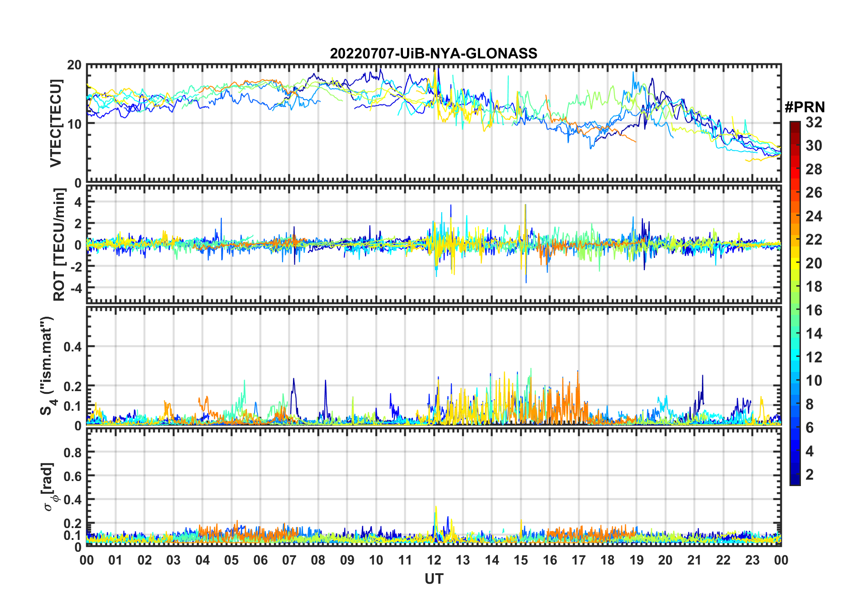Click the #PRN colorbar title
Screen dimensions: 868x607
point(805,107)
